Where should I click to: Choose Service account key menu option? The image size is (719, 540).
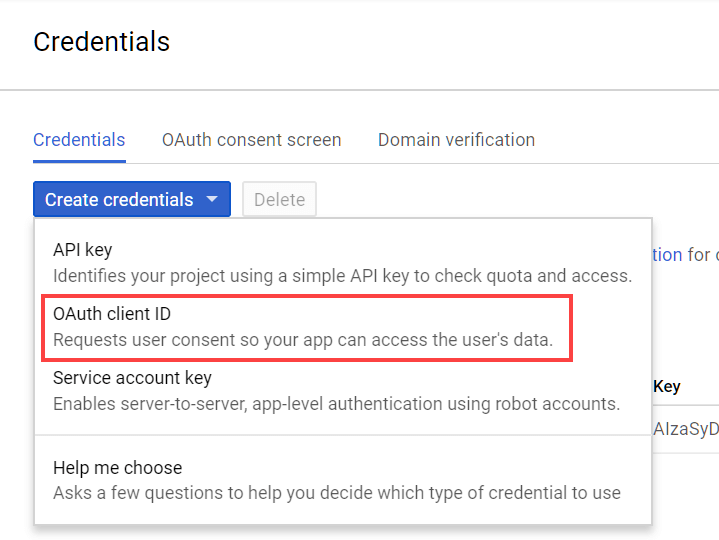[x=343, y=391]
